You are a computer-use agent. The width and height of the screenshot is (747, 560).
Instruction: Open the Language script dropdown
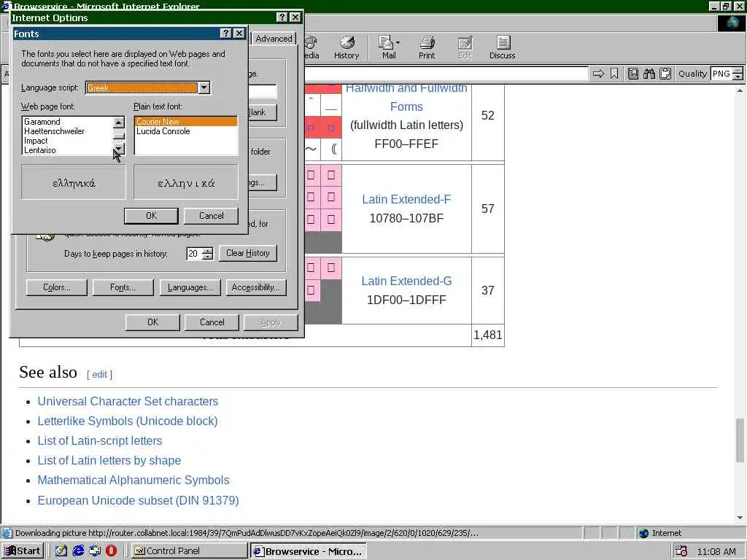coord(204,87)
